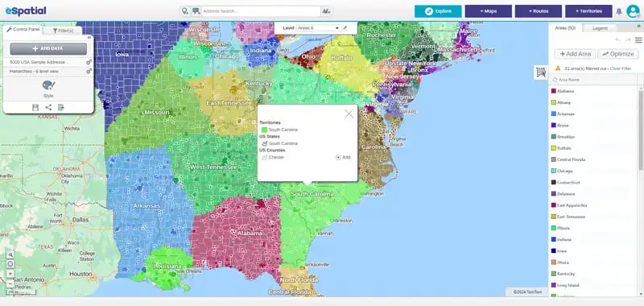Screen dimensions: 644x306
Task: Close the South Carolina info popup
Action: coord(349,114)
